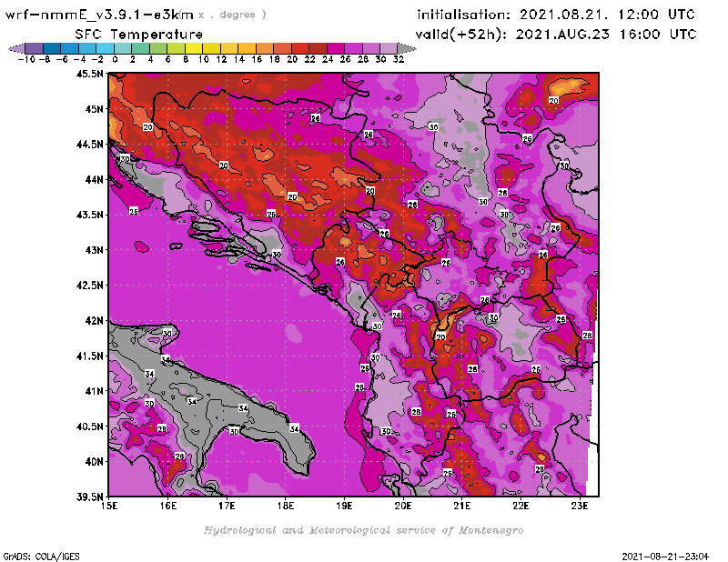
Task: Click the longitude label "20E"
Action: pos(403,506)
